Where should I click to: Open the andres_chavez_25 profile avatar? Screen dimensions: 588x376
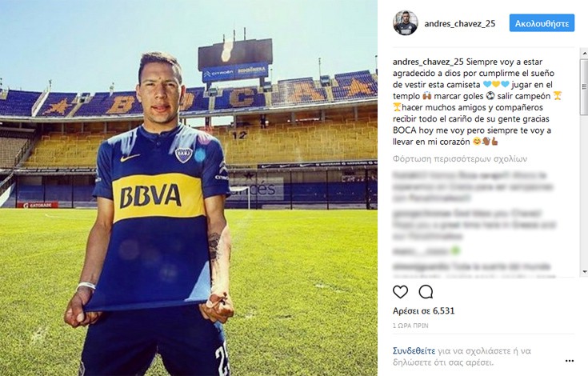point(406,23)
